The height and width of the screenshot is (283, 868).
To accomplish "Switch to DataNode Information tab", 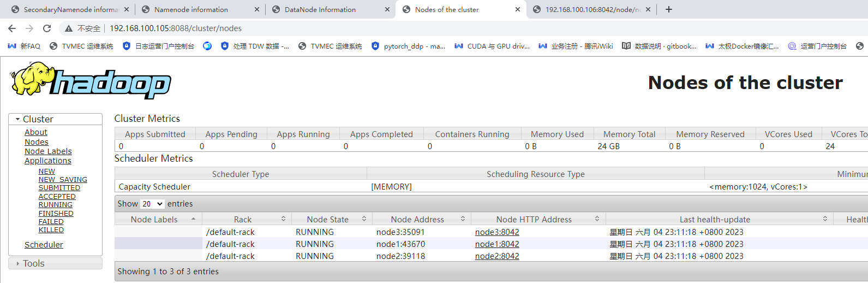I will (320, 9).
